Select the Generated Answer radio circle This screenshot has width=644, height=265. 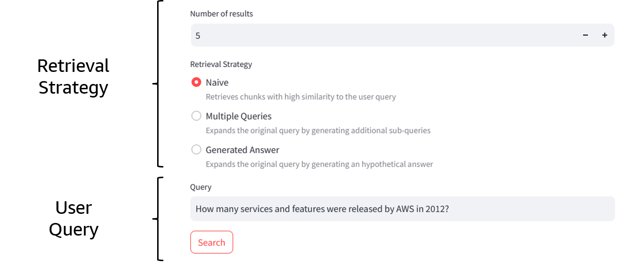coord(196,150)
